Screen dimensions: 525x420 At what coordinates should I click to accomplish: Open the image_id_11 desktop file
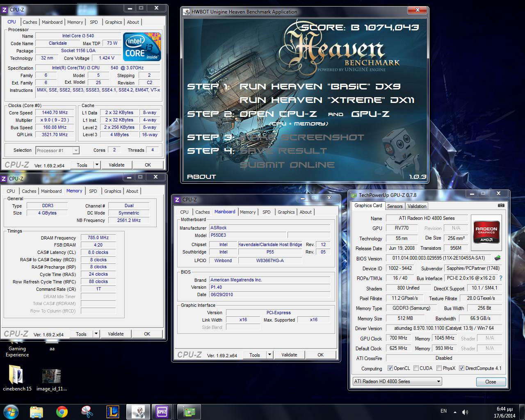[52, 379]
